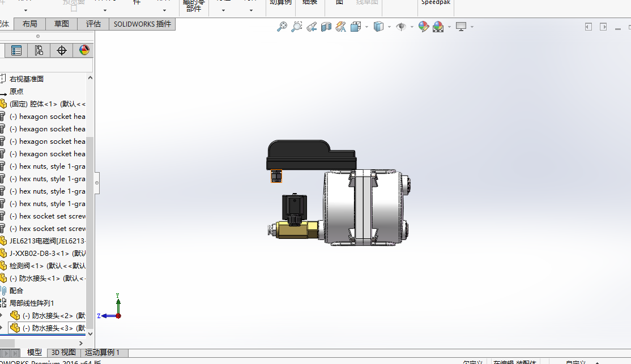Switch to the 评估 ribbon tab
631x364 pixels.
pyautogui.click(x=93, y=24)
